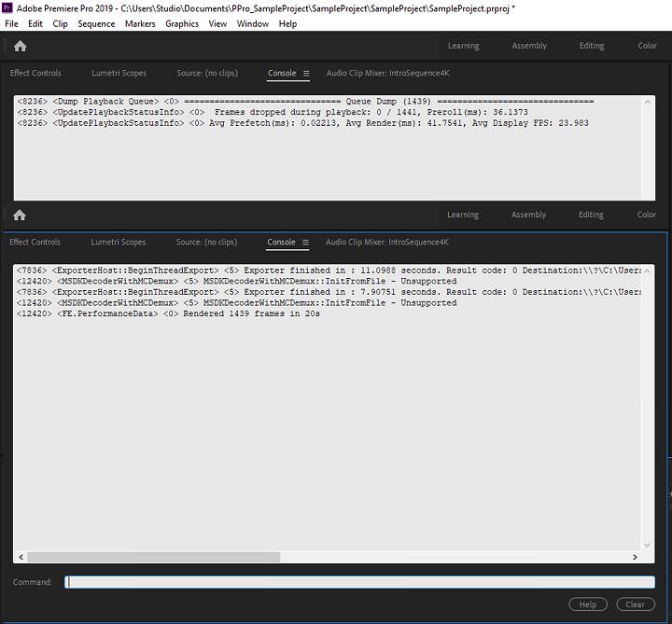
Task: Click the Premiere Pro icon in the title bar
Action: pos(8,7)
